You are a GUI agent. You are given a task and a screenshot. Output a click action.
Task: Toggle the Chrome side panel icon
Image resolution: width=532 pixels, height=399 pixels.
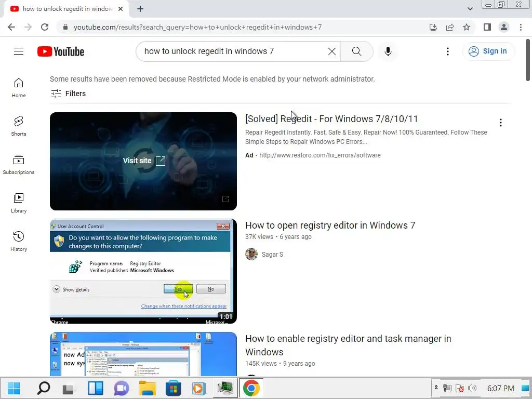point(487,27)
